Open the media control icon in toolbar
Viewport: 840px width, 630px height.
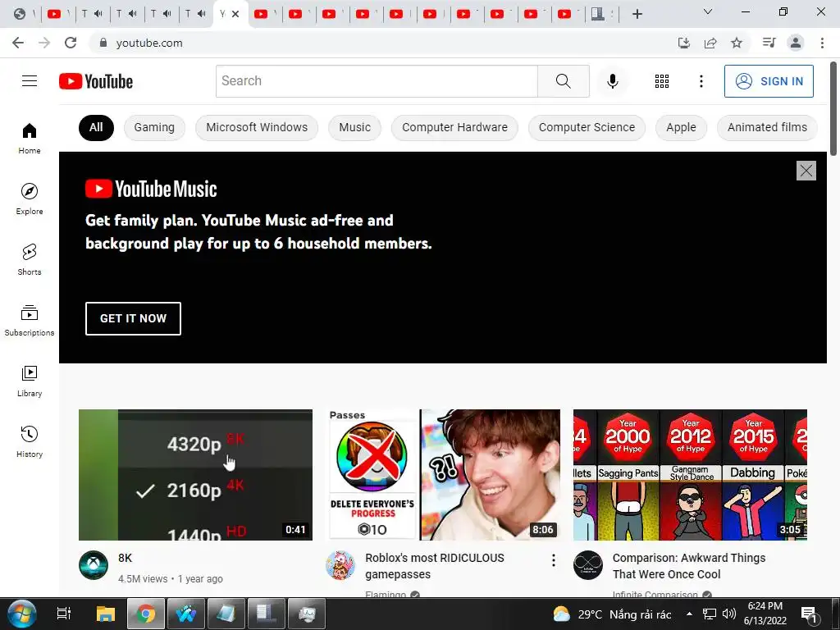pyautogui.click(x=769, y=43)
